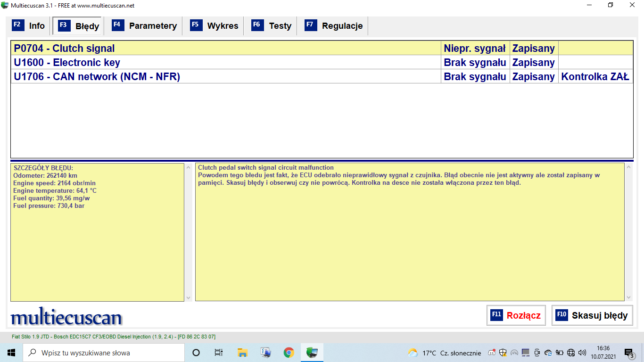This screenshot has width=644, height=362.
Task: Click the Windows search box
Action: [104, 353]
